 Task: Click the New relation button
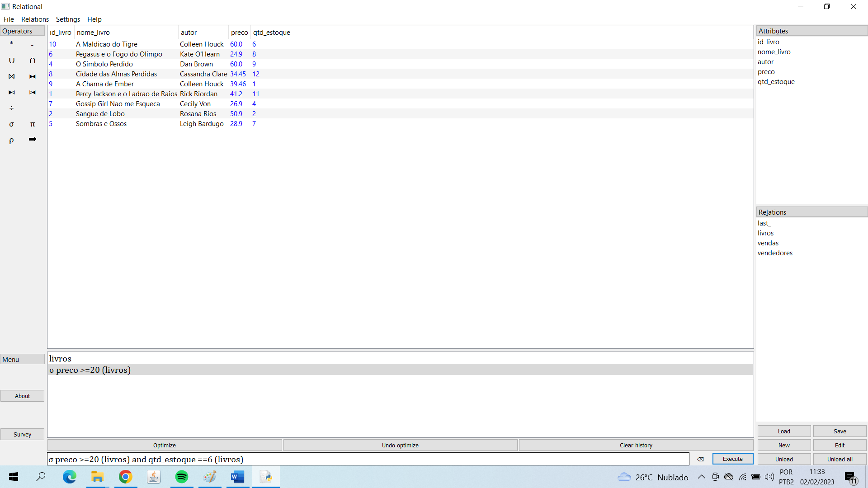click(x=784, y=445)
